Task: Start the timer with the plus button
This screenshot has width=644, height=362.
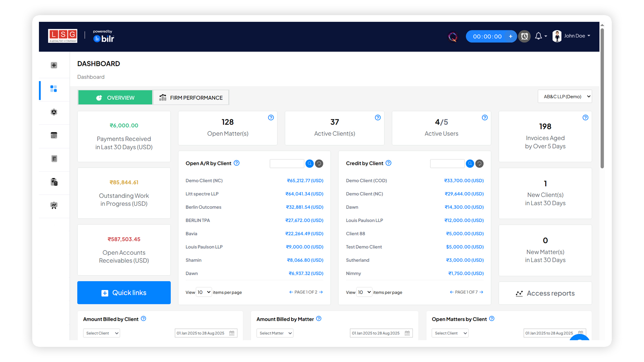Action: pyautogui.click(x=511, y=36)
